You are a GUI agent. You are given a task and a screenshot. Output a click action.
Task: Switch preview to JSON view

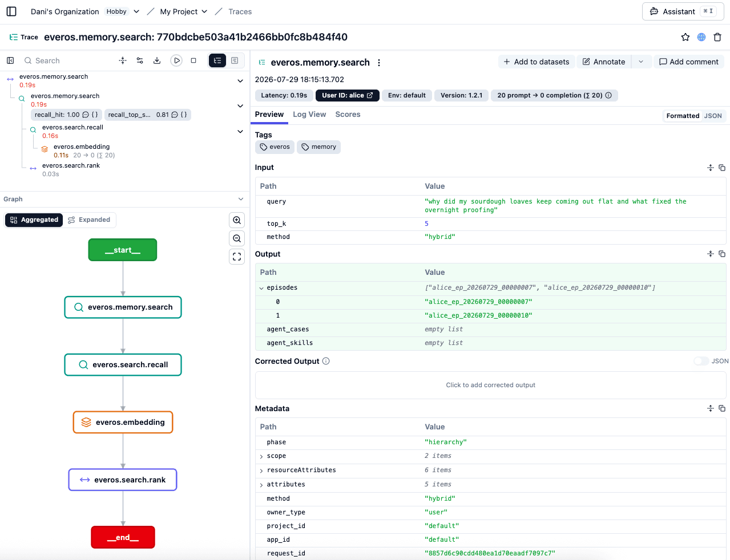tap(713, 116)
